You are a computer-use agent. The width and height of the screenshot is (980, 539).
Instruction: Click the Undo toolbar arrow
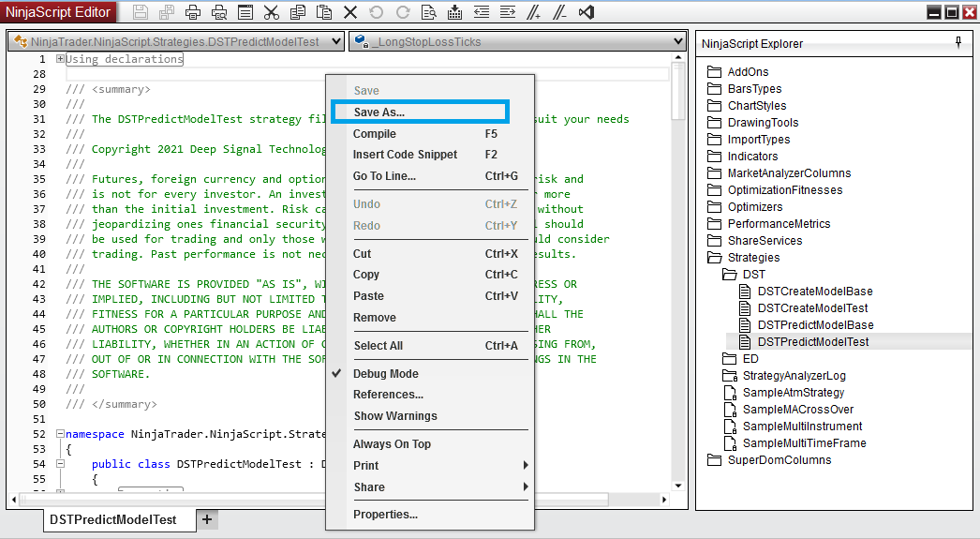(x=377, y=12)
